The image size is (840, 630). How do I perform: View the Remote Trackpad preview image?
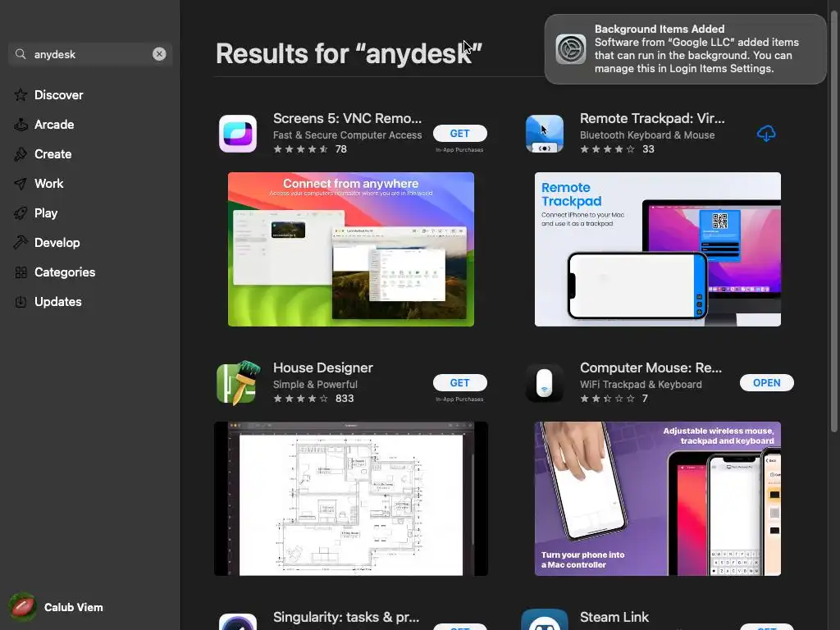657,249
